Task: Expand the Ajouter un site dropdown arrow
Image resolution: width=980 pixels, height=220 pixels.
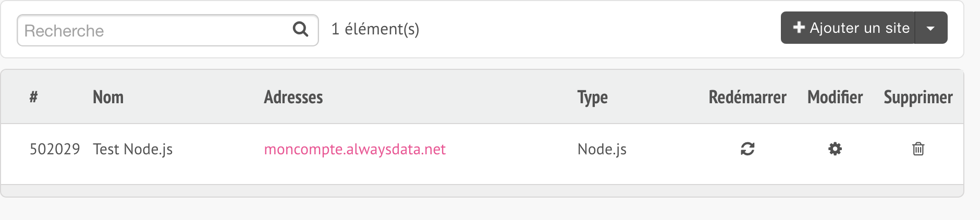Action: click(931, 28)
